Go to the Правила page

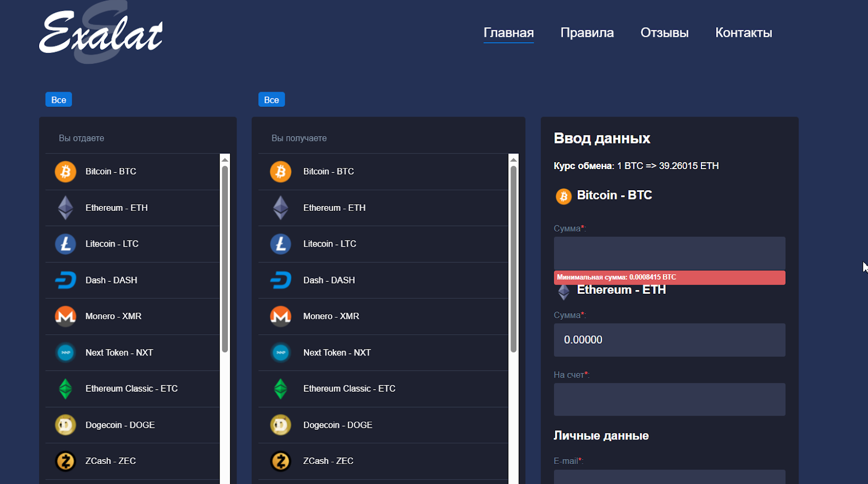click(x=587, y=33)
